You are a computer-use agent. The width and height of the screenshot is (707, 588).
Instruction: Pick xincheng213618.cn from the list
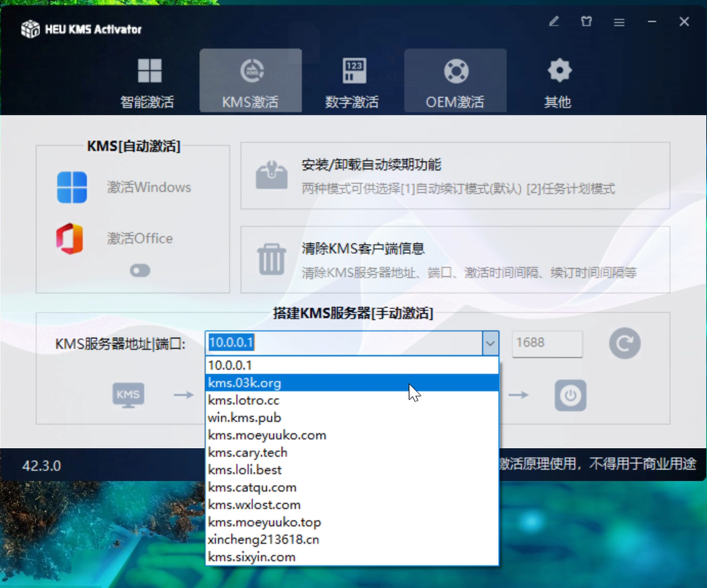352,539
